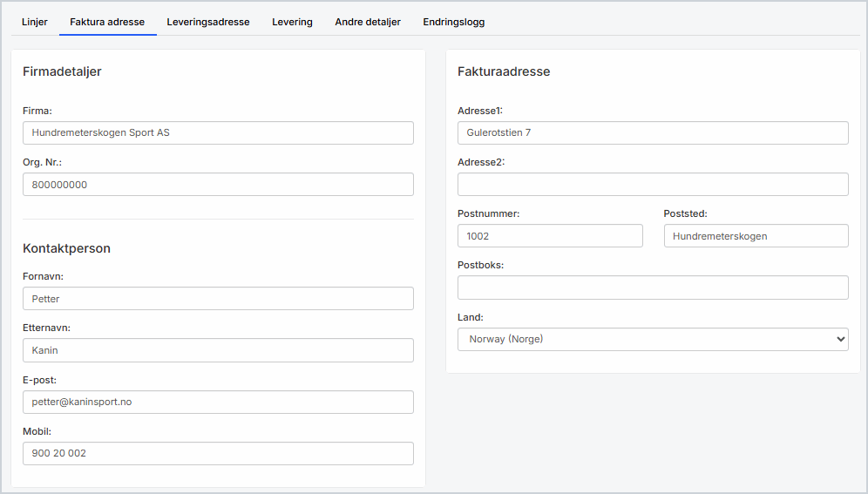Click the empty Postboks field
Viewport: 868px width, 494px height.
click(x=653, y=288)
